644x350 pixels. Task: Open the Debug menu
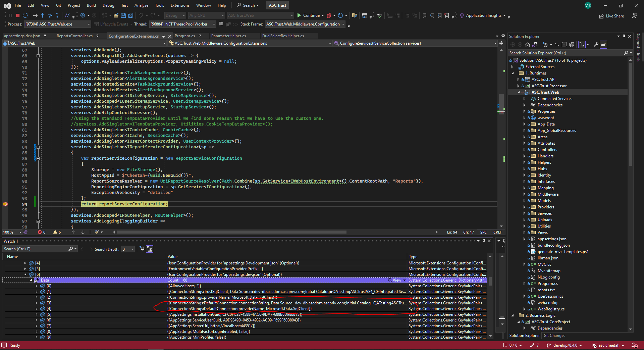[x=108, y=5]
